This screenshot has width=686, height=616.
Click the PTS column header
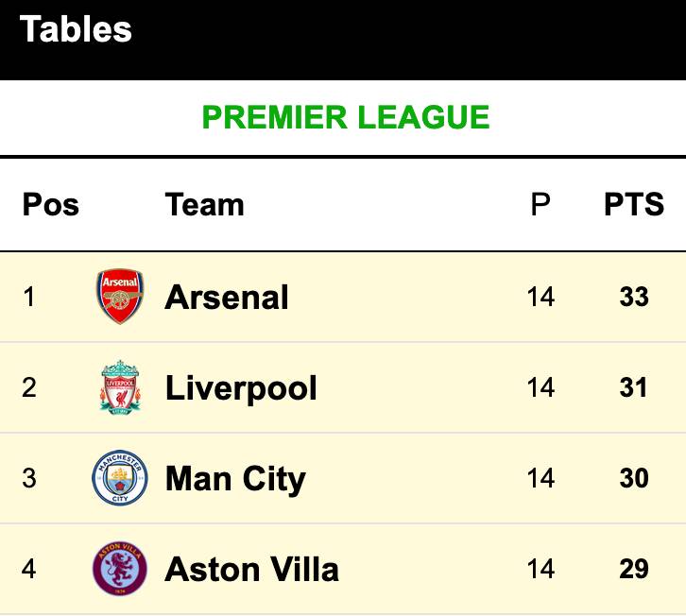coord(634,204)
